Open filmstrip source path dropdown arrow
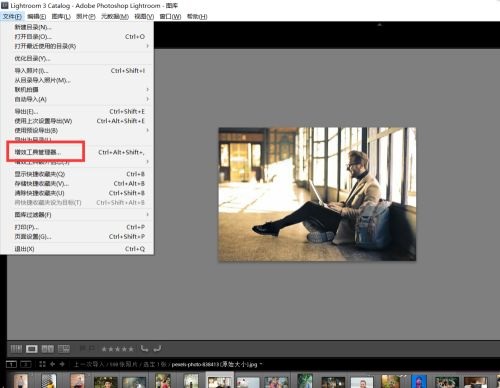This screenshot has height=388, width=500. pyautogui.click(x=261, y=364)
